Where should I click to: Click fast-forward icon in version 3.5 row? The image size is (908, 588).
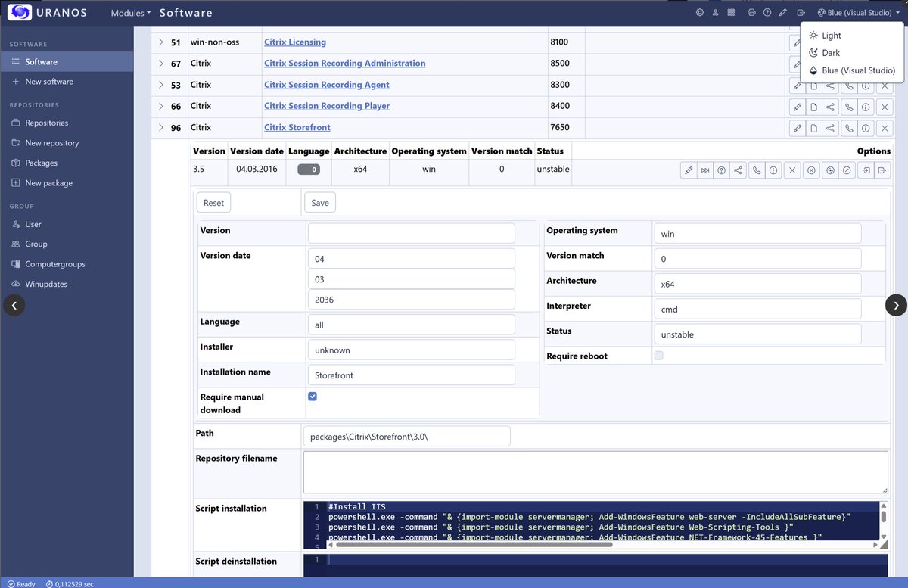[705, 171]
